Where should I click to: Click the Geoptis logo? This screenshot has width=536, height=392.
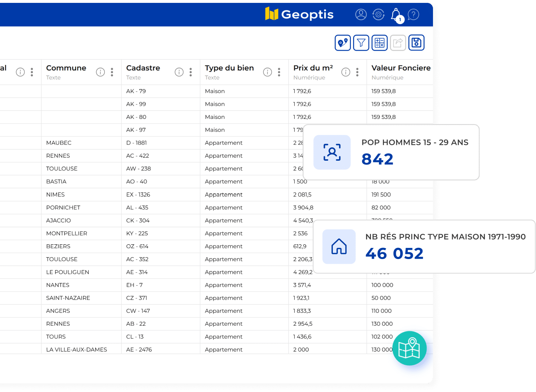click(299, 14)
